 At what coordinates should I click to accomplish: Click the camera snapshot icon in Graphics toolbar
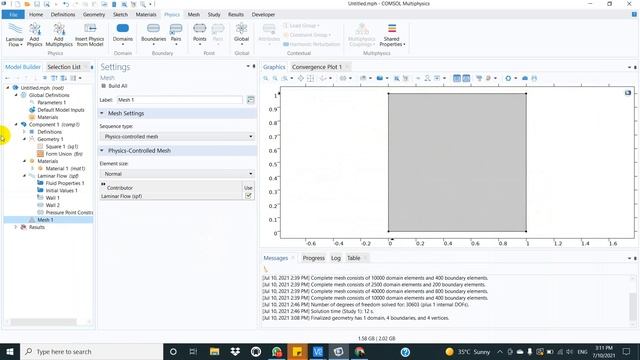[525, 78]
